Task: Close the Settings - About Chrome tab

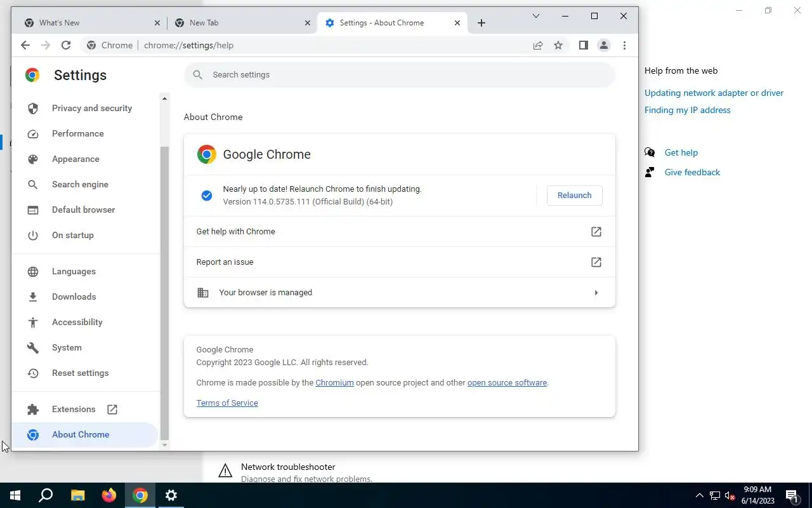Action: [457, 23]
